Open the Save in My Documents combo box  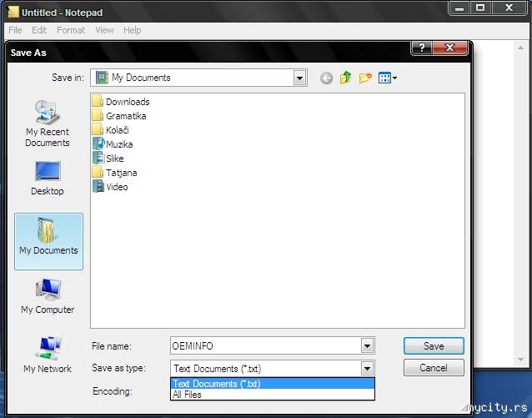point(198,78)
